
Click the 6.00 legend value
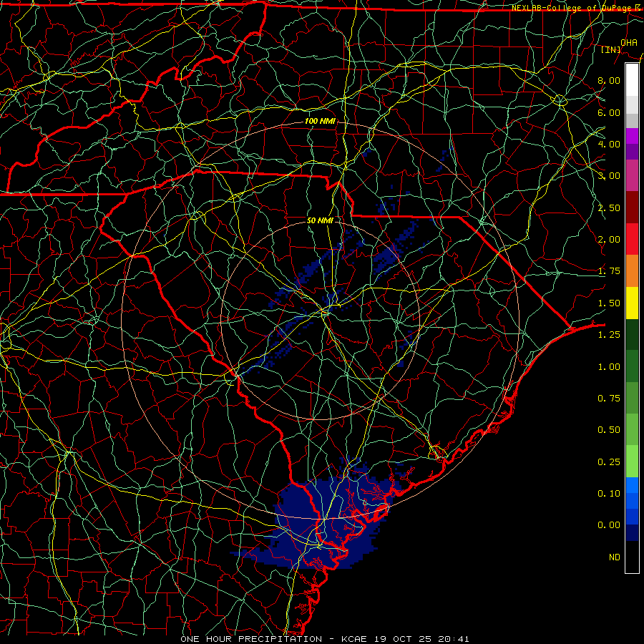tap(609, 112)
